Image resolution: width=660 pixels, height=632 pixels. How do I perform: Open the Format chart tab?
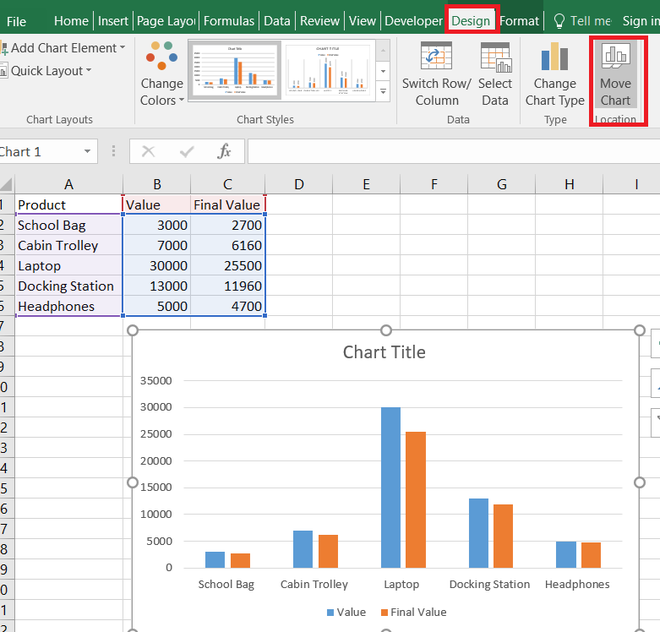click(x=519, y=21)
